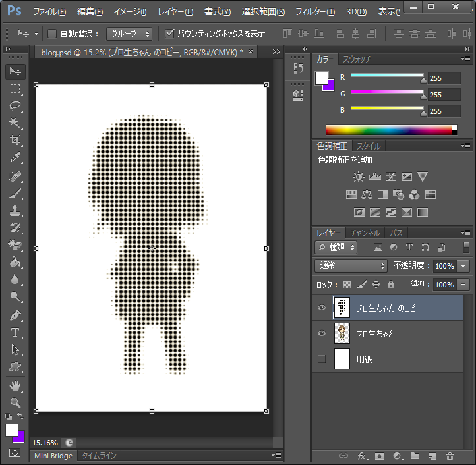
Task: Open the 通常 blend mode dropdown
Action: [352, 266]
